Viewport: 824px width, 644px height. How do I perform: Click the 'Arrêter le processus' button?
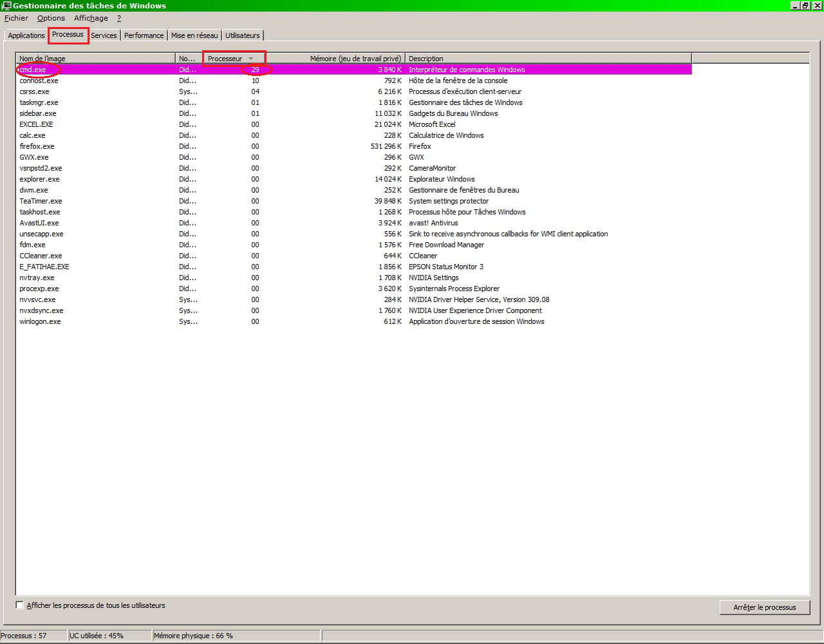(x=764, y=607)
